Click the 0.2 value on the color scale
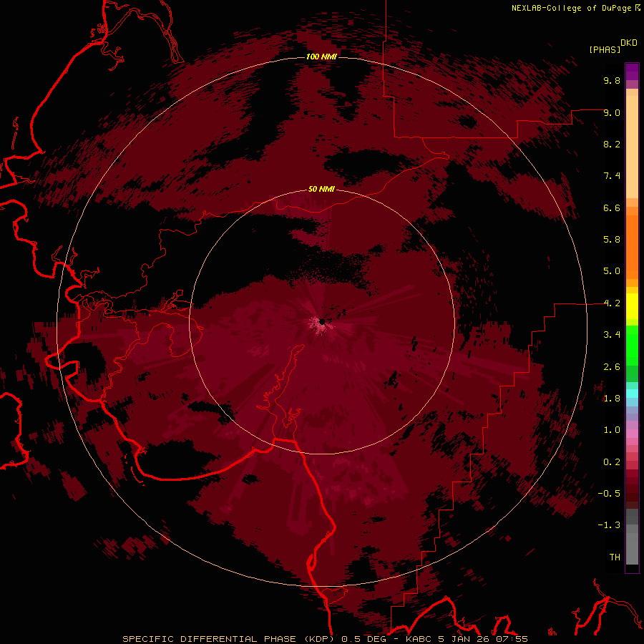Viewport: 644px width, 644px height. coord(612,462)
